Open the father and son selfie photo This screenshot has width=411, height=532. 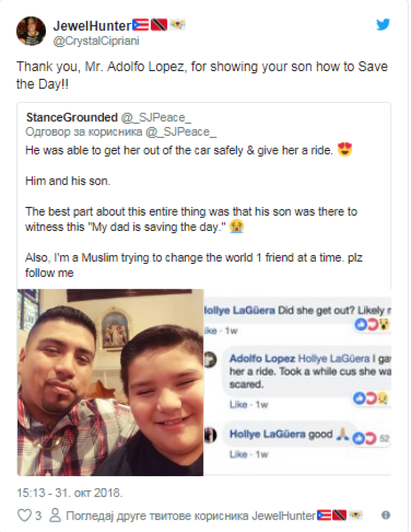coord(110,382)
